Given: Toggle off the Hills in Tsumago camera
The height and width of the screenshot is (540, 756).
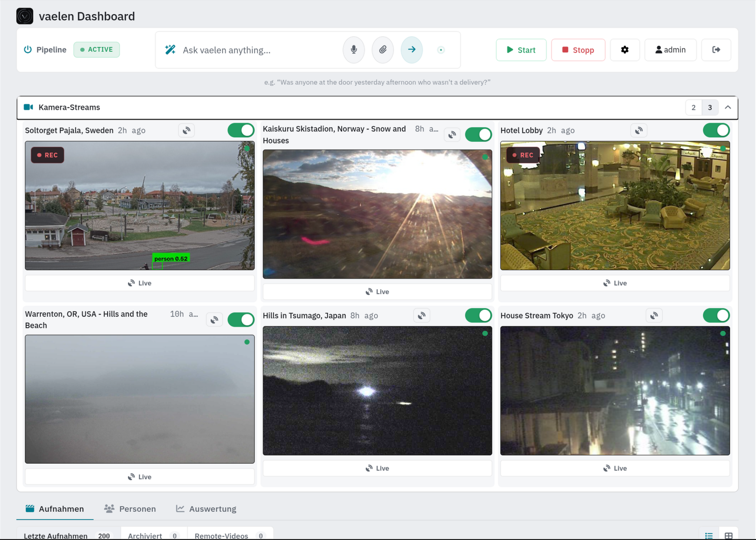Looking at the screenshot, I should pos(479,316).
